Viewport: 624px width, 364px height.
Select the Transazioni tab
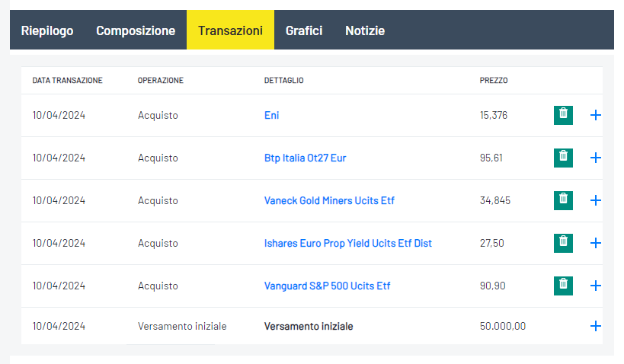coord(230,30)
